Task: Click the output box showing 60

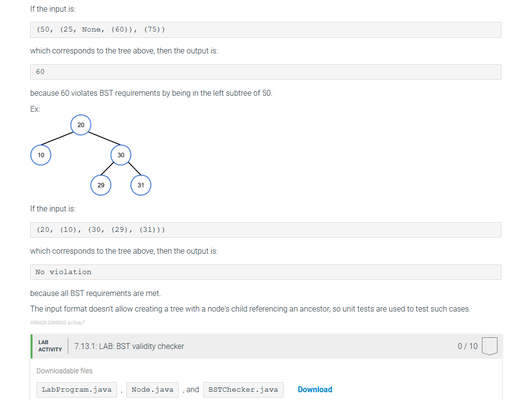Action: click(x=266, y=72)
